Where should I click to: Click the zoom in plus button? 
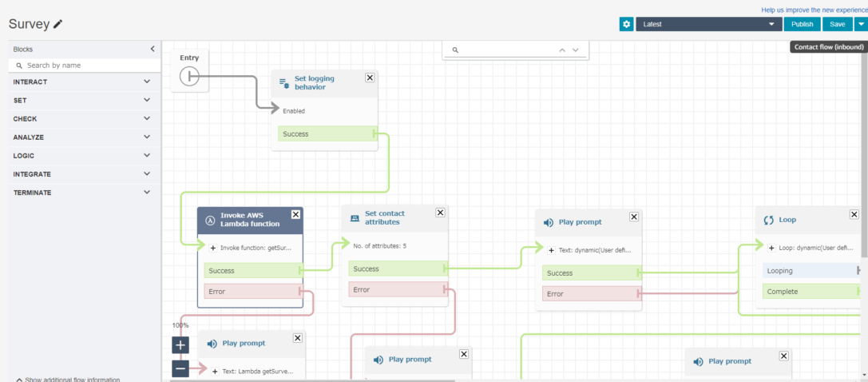click(x=180, y=345)
